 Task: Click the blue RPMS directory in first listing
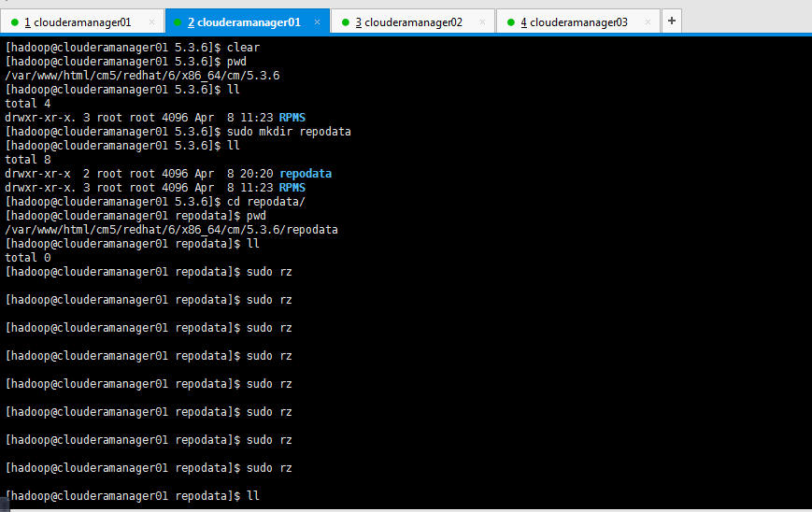pyautogui.click(x=292, y=118)
